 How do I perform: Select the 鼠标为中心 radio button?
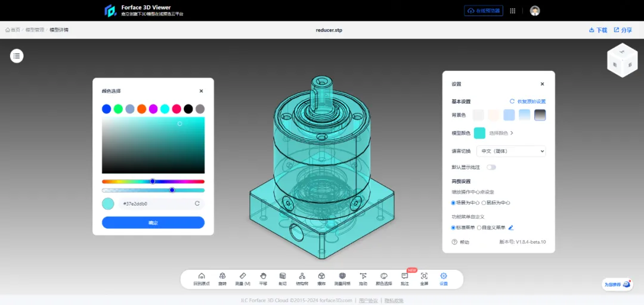[484, 203]
